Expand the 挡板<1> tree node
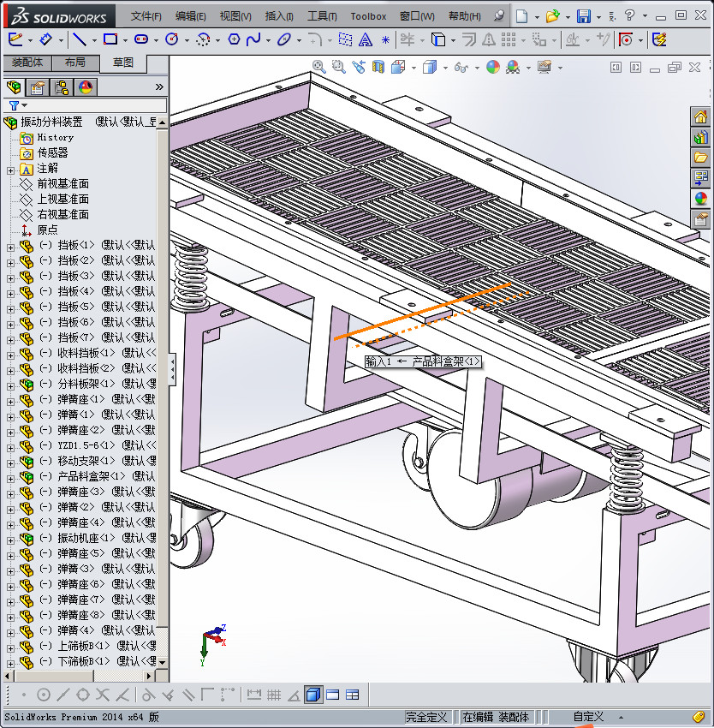This screenshot has width=714, height=728. [x=10, y=246]
